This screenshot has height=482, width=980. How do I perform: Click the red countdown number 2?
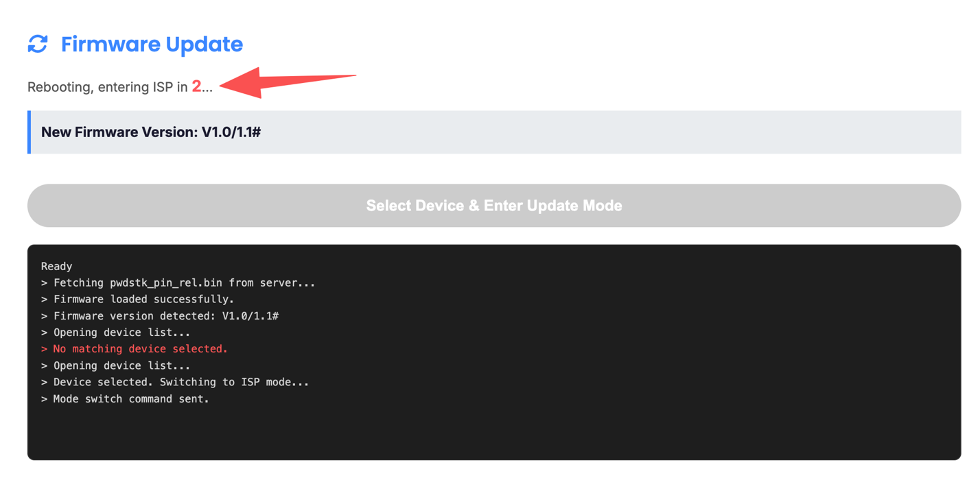196,86
